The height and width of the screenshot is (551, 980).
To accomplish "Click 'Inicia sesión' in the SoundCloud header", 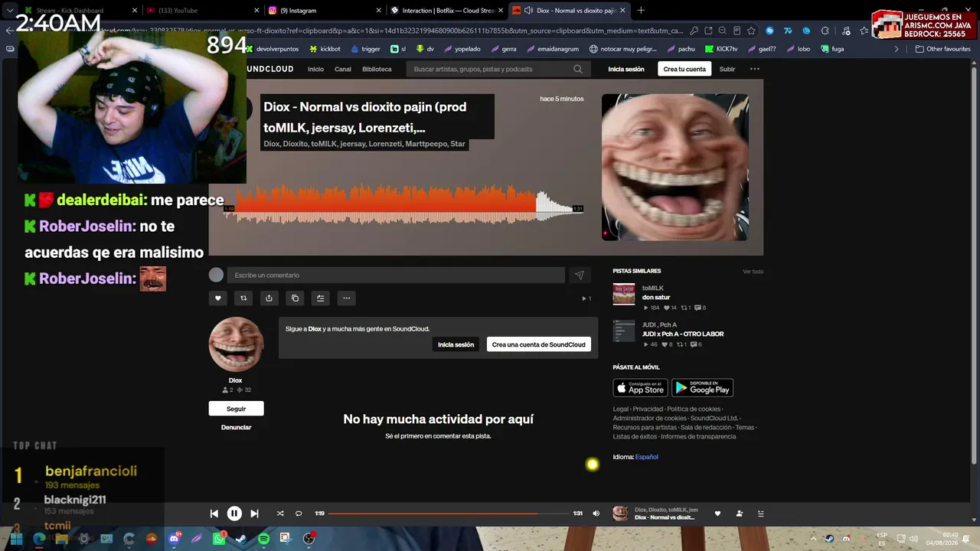I will coord(626,69).
